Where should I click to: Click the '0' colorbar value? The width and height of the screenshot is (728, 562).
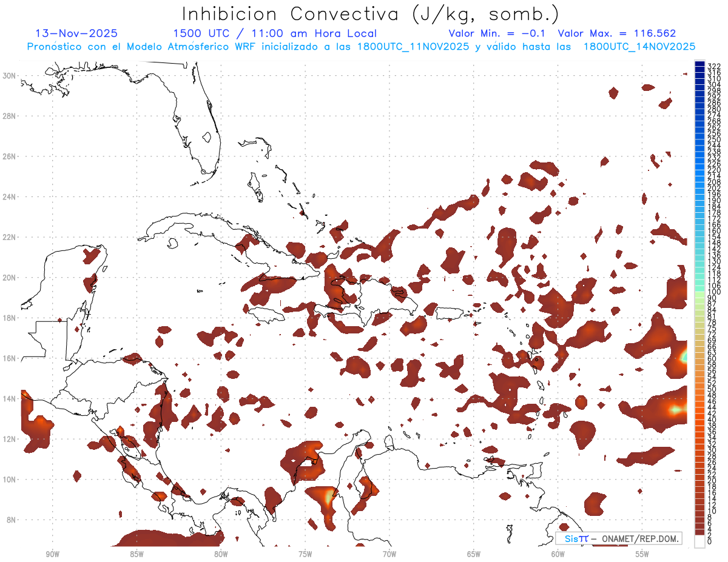tap(710, 542)
